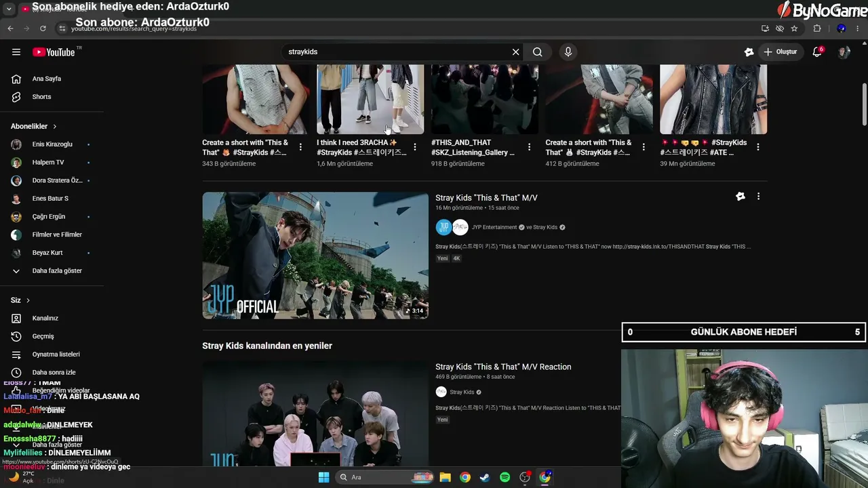This screenshot has width=868, height=488.
Task: Open the browser extensions puzzle icon
Action: click(x=817, y=28)
